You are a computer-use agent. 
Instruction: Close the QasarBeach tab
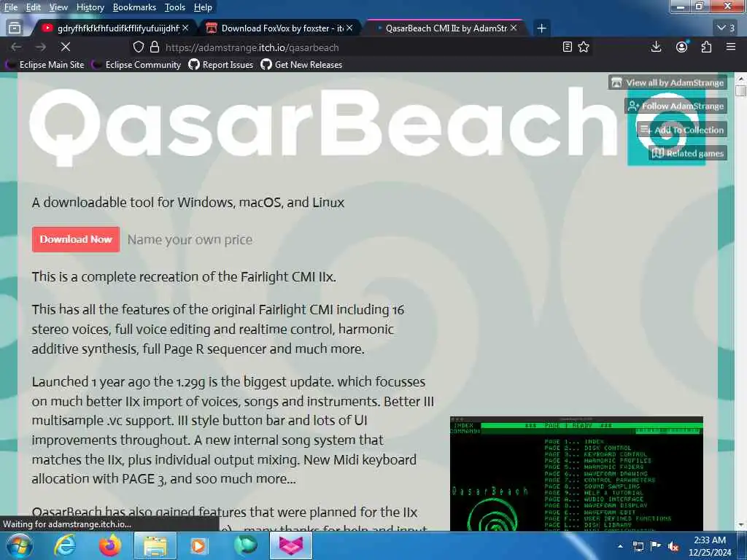[514, 28]
